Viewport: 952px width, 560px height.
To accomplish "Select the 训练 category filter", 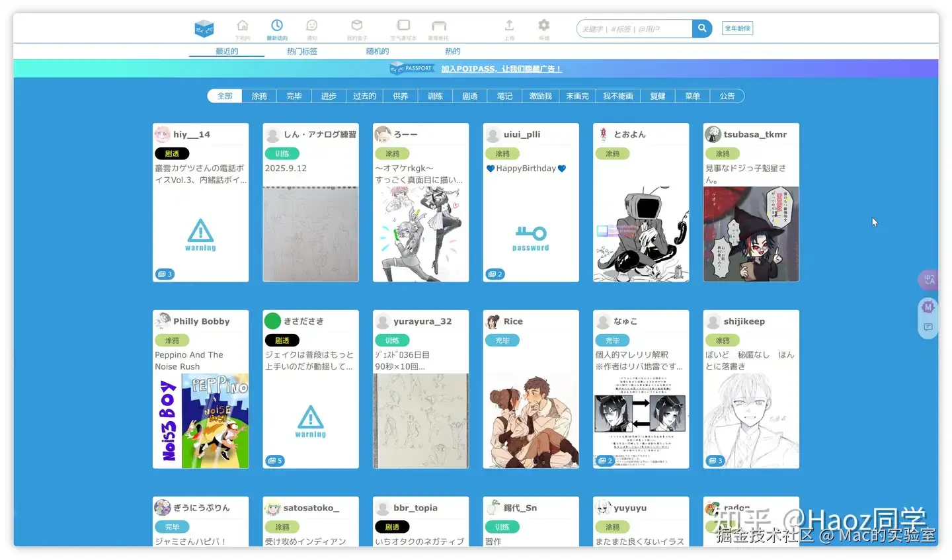I will point(435,96).
